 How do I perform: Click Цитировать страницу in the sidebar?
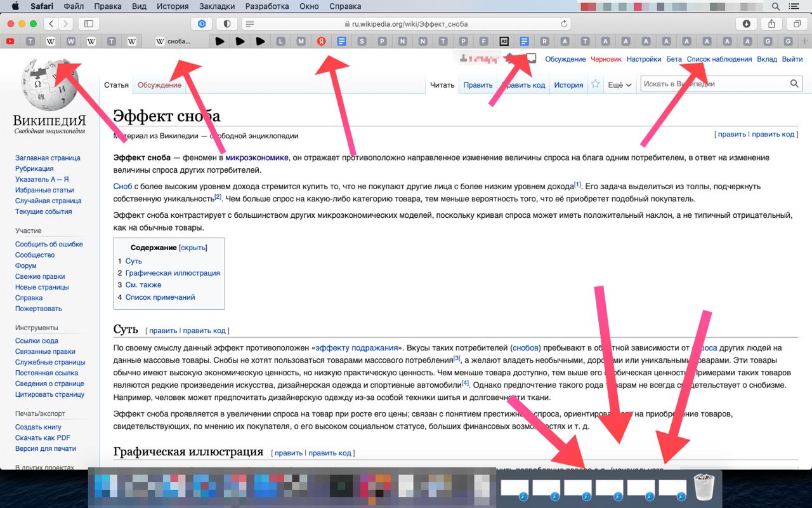coord(49,394)
